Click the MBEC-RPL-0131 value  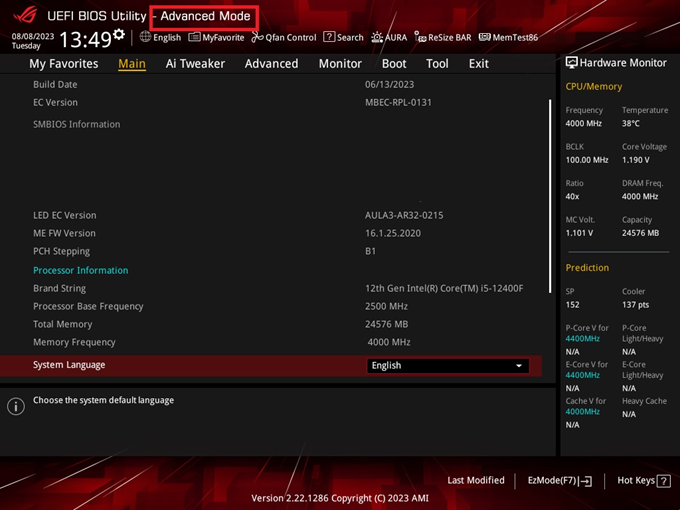(x=398, y=103)
